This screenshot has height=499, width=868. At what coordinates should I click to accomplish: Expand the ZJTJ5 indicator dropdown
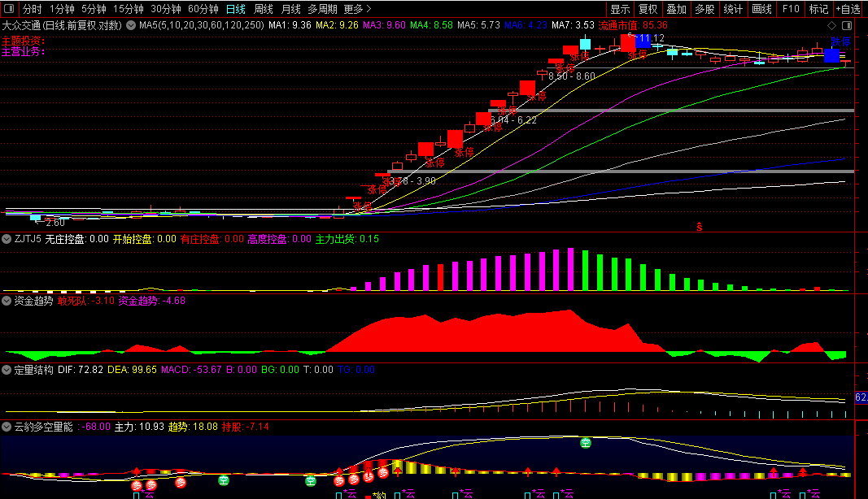click(7, 239)
